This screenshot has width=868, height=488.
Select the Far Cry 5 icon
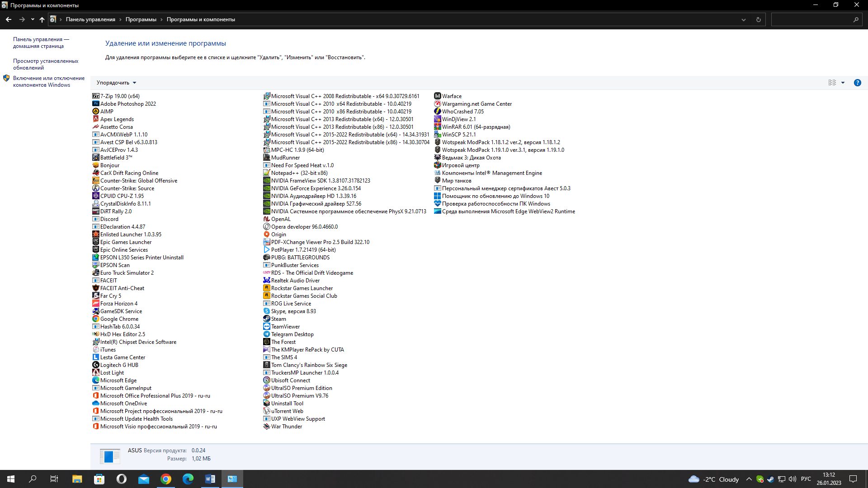tap(95, 296)
